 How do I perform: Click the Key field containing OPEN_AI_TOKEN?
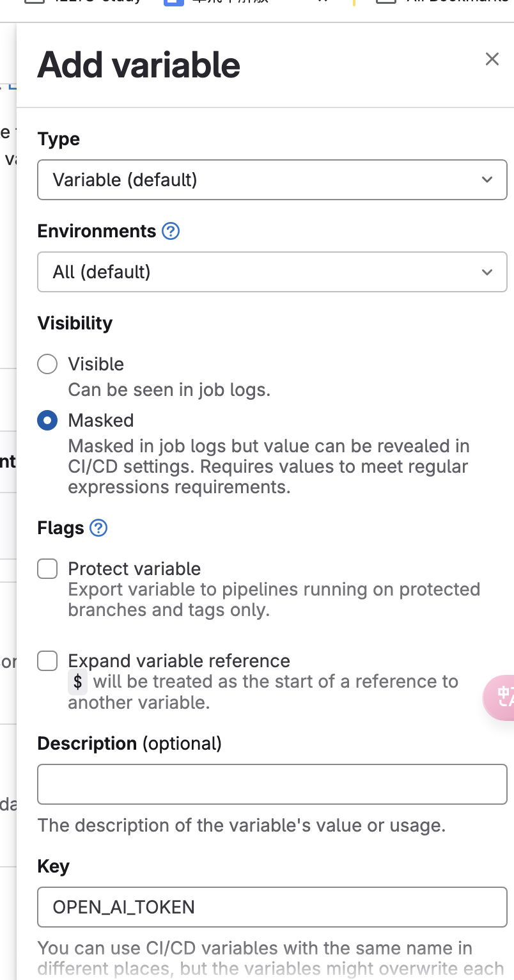coord(272,907)
